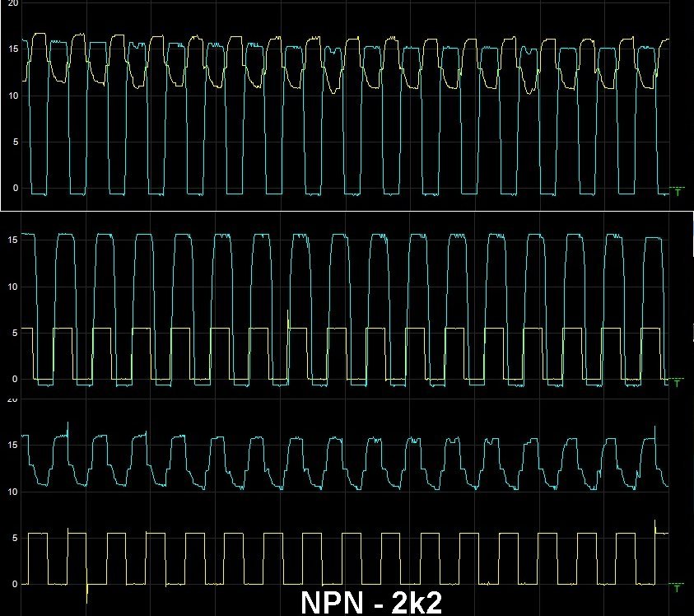Click the "15" axis label in the top panel
The image size is (694, 616).
[x=13, y=49]
